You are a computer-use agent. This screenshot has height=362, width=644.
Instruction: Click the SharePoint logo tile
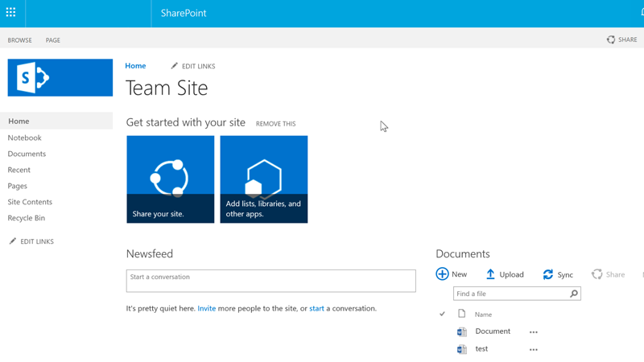[x=60, y=77]
